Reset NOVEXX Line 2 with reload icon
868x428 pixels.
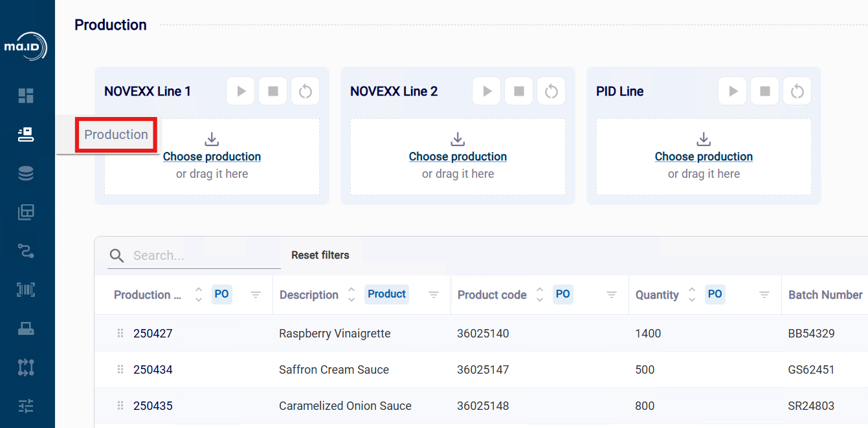coord(551,91)
